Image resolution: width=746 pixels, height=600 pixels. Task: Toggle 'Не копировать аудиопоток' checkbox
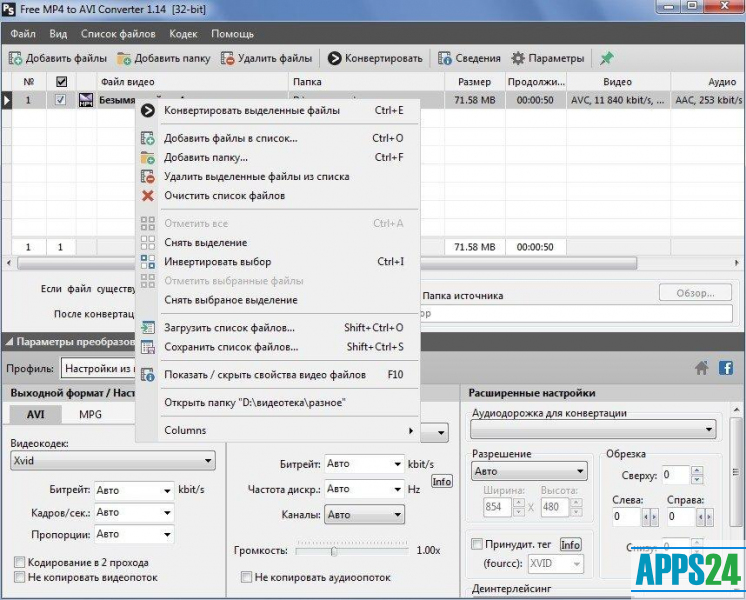pyautogui.click(x=247, y=577)
